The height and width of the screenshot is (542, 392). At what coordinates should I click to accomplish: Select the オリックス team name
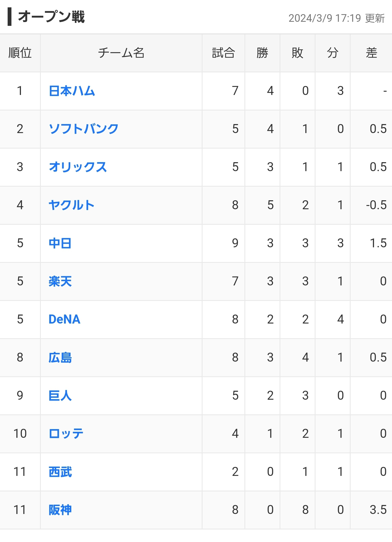click(x=78, y=167)
